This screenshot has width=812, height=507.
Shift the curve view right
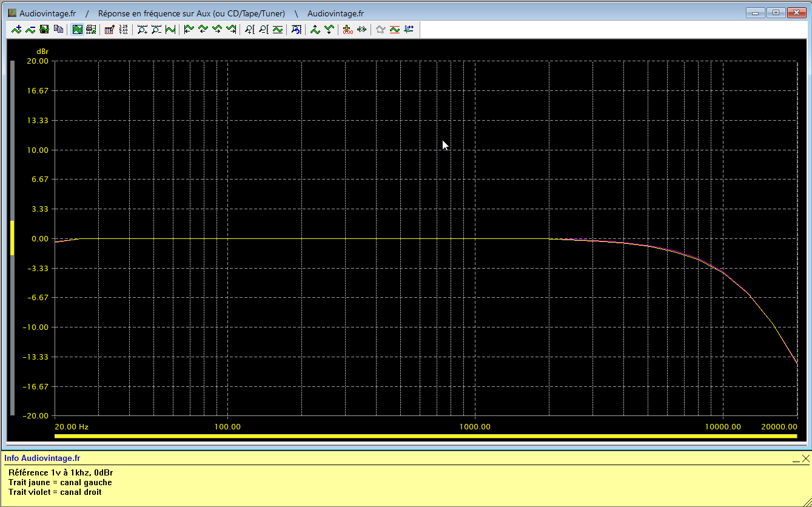[x=217, y=29]
